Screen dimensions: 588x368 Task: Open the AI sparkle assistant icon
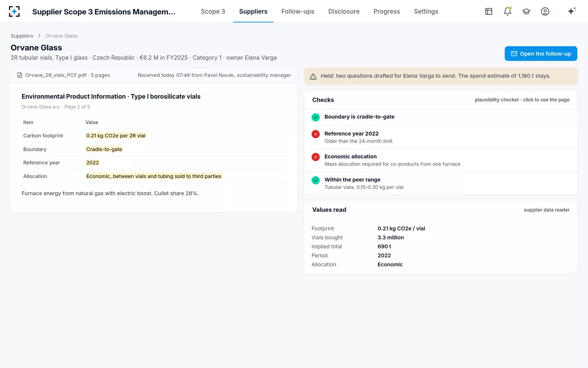point(572,11)
